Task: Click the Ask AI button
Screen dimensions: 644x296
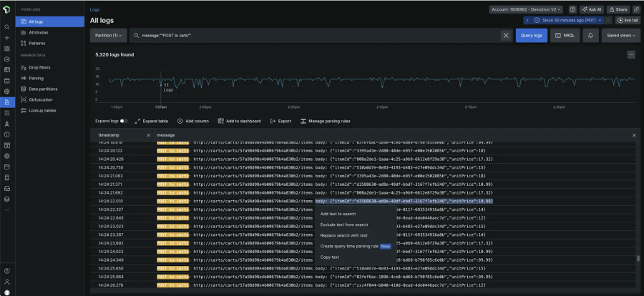Action: (592, 9)
